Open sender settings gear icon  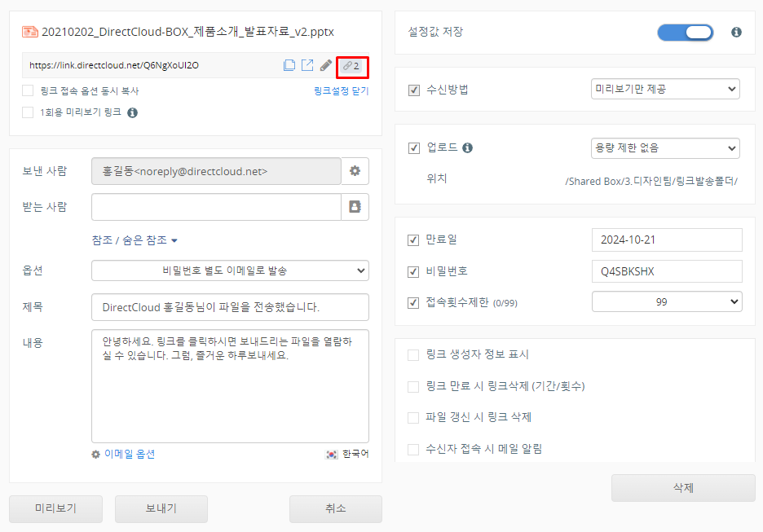[x=355, y=171]
